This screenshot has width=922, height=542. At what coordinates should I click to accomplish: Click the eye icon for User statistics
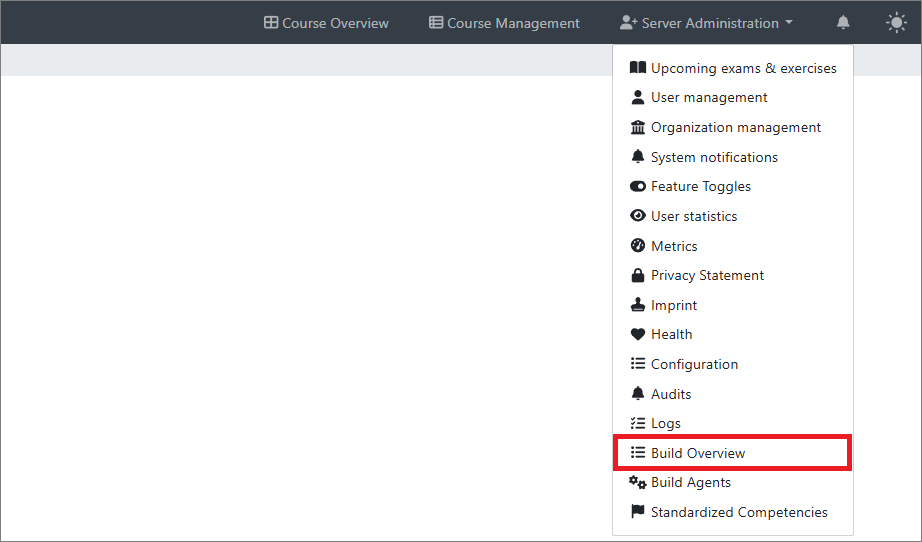click(x=637, y=216)
